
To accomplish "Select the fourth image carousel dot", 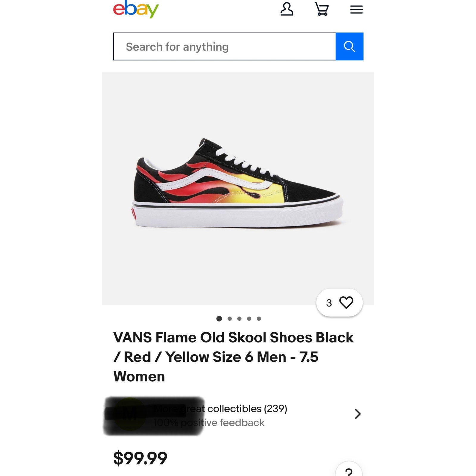I will (249, 319).
